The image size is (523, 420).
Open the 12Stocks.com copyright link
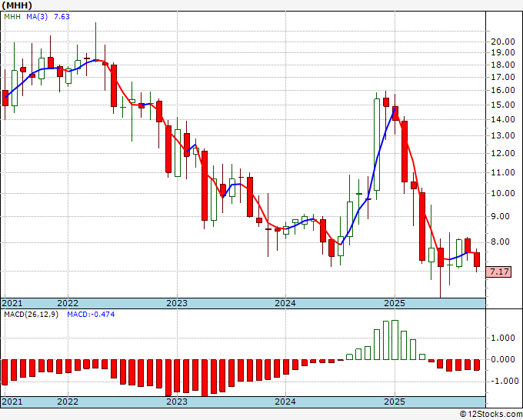click(491, 414)
